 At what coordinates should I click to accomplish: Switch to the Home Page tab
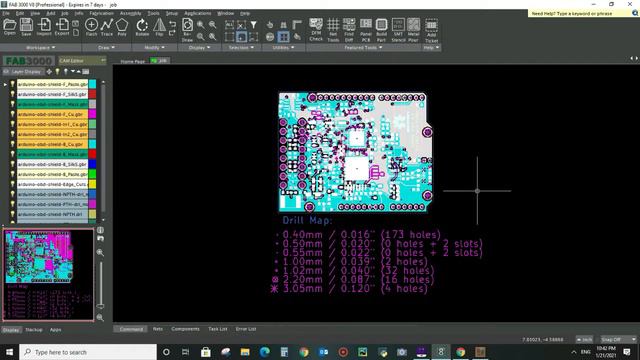133,61
